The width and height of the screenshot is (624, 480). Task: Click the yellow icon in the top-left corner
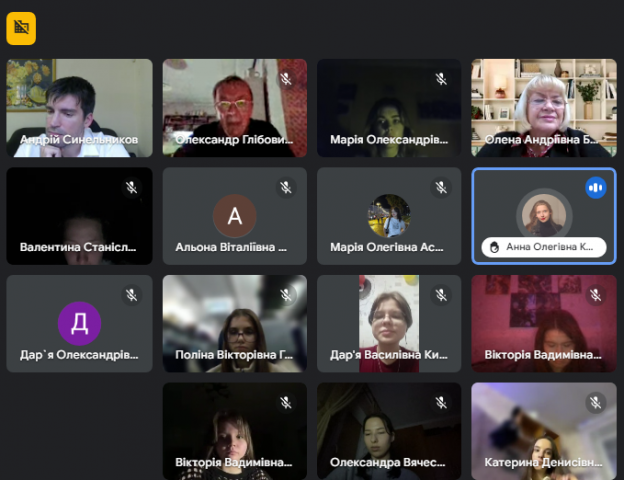21,28
